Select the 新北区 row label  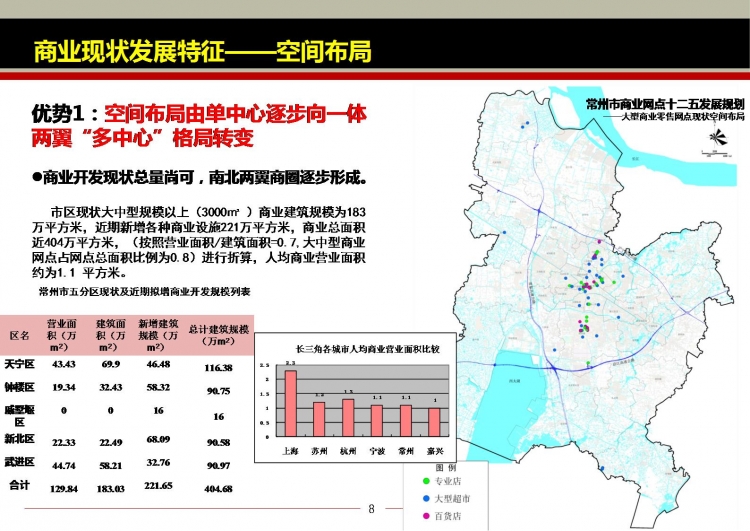click(20, 439)
